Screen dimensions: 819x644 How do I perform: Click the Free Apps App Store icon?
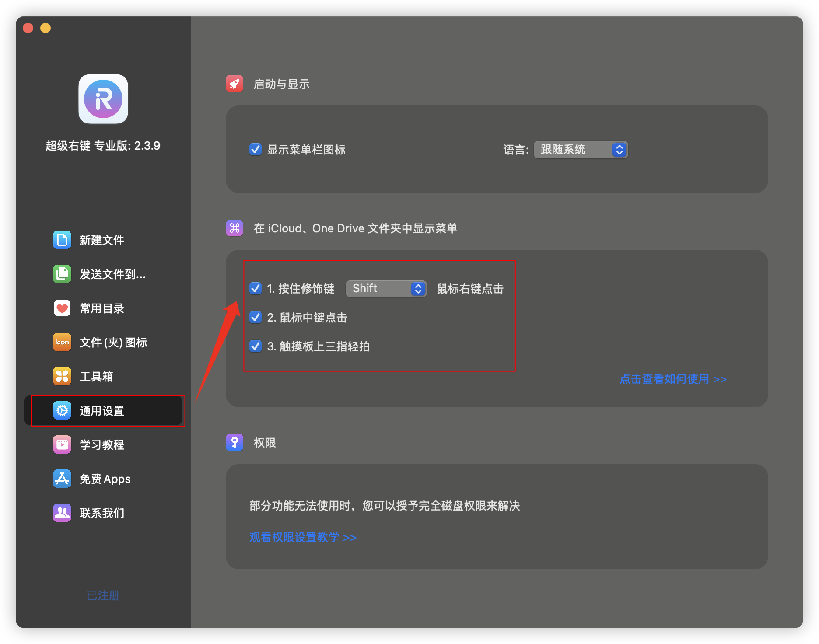click(x=62, y=479)
